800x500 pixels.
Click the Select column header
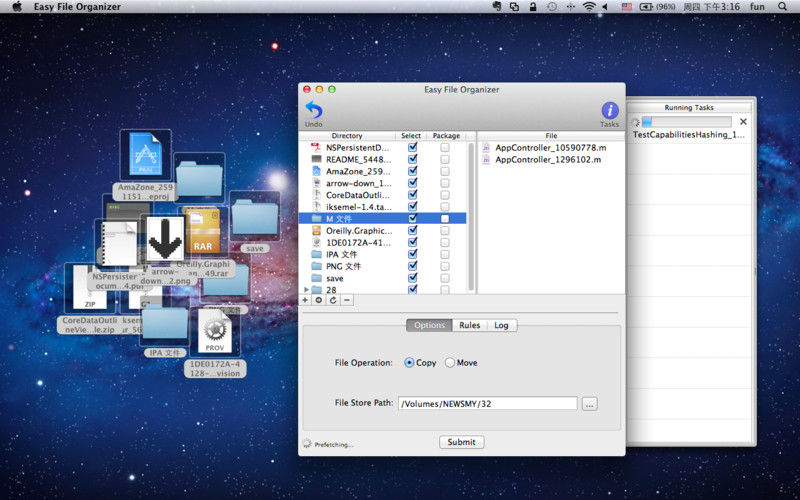[411, 136]
